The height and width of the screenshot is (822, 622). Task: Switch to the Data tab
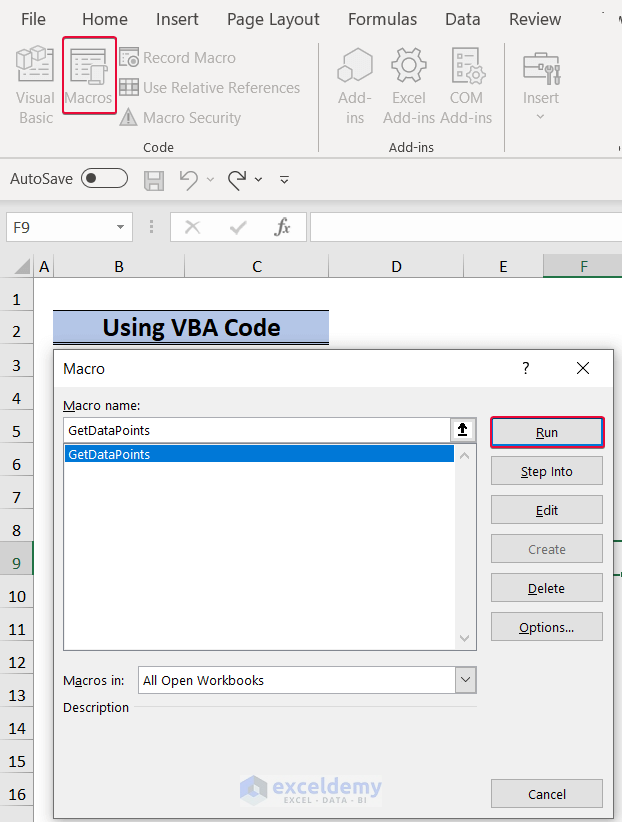pyautogui.click(x=463, y=19)
